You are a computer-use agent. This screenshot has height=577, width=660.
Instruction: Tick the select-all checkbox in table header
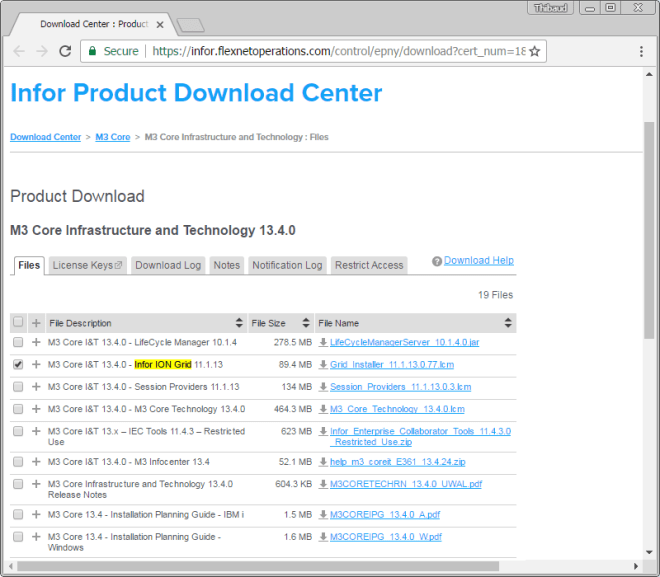18,322
